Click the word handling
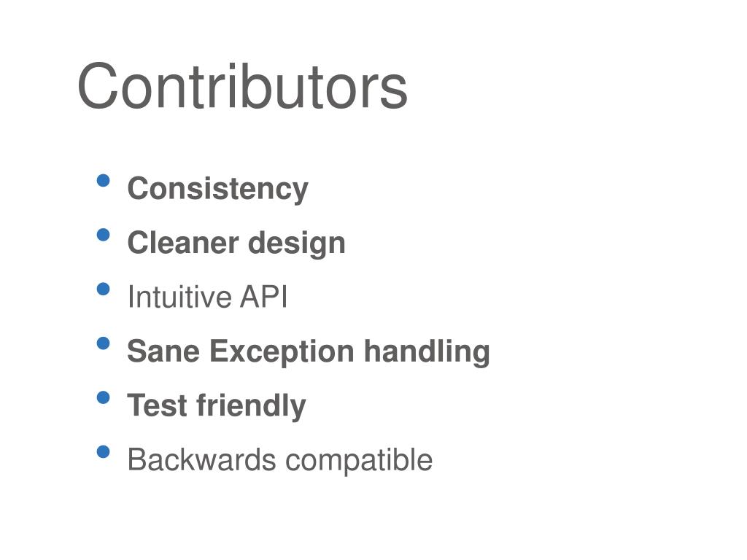This screenshot has width=747, height=560. pos(427,352)
